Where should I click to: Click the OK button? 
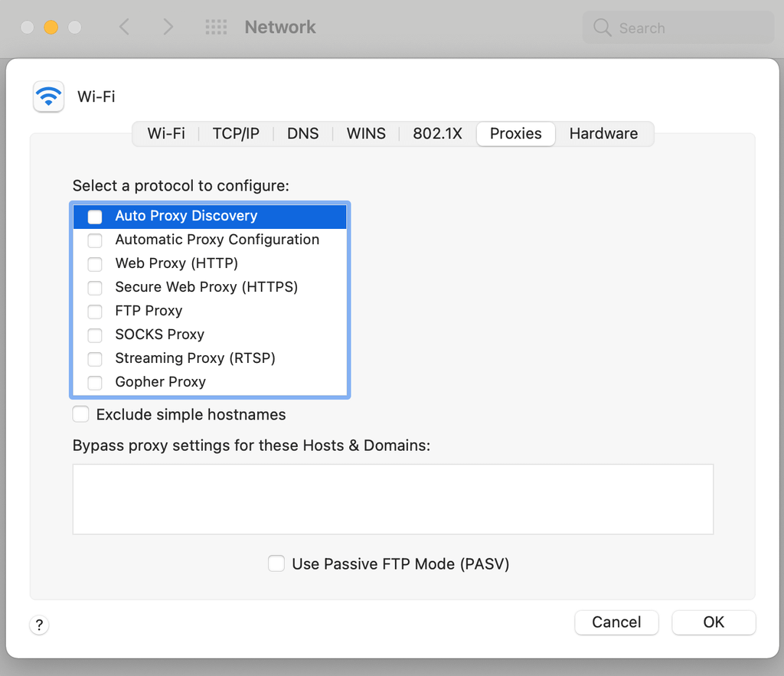pyautogui.click(x=714, y=622)
